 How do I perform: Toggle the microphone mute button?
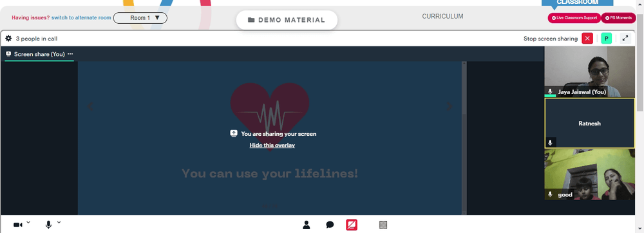click(48, 225)
